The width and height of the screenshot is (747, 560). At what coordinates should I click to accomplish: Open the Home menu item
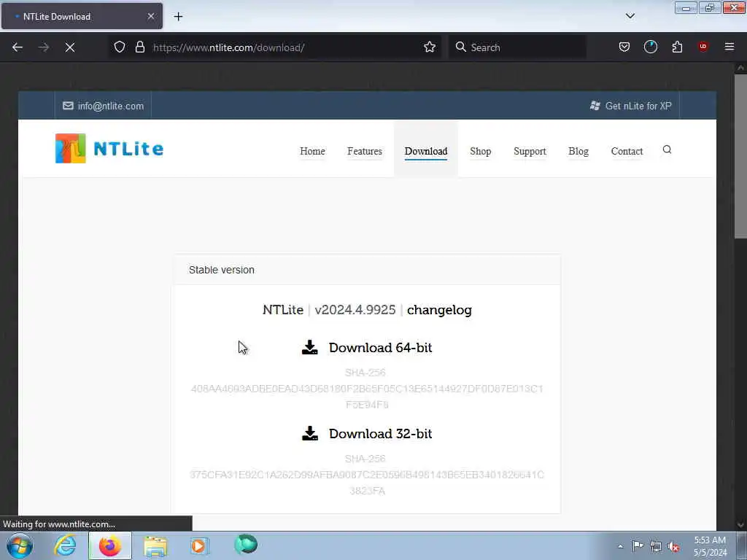pyautogui.click(x=312, y=151)
